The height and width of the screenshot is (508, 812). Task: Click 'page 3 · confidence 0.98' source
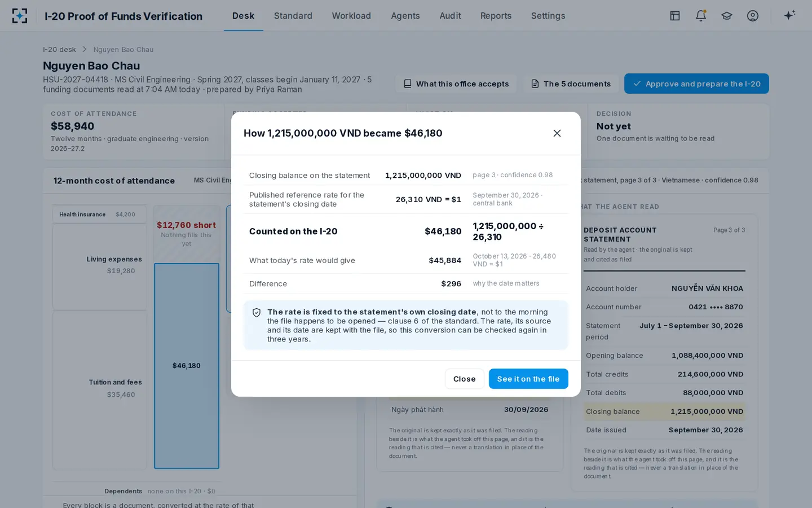point(513,175)
